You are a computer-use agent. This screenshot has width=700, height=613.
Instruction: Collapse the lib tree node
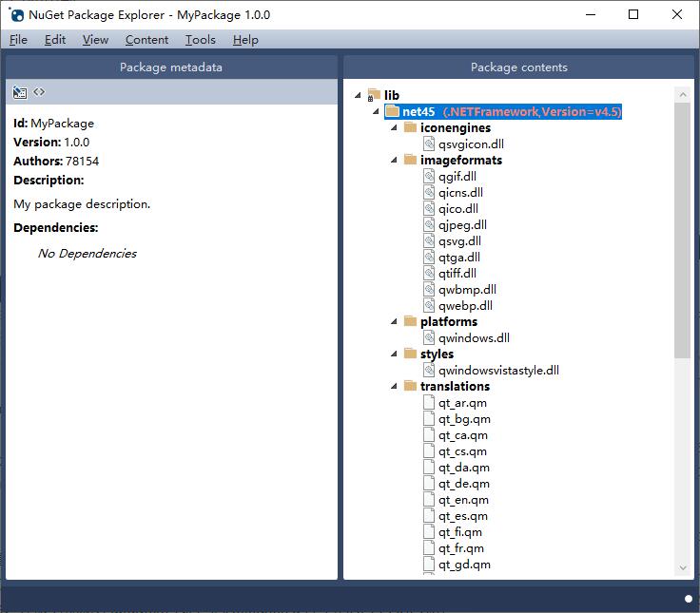tap(358, 95)
